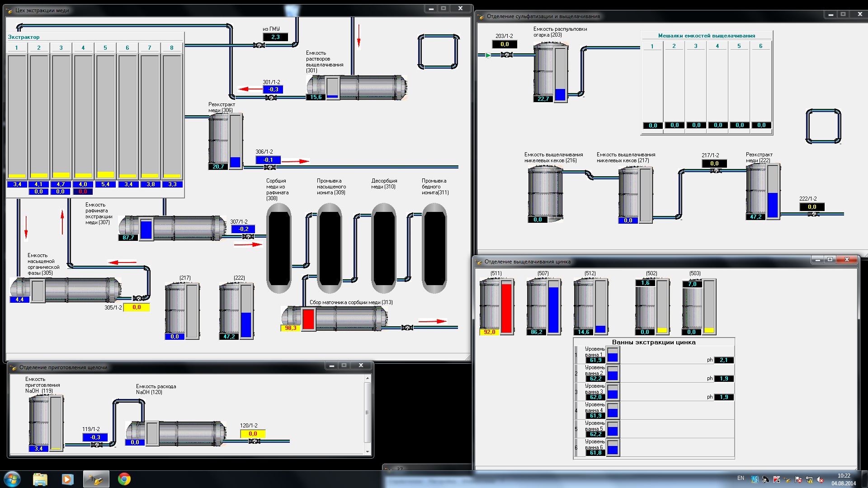Select valve 120/1-2 on the NaOH outlet
The height and width of the screenshot is (488, 868).
[x=254, y=441]
